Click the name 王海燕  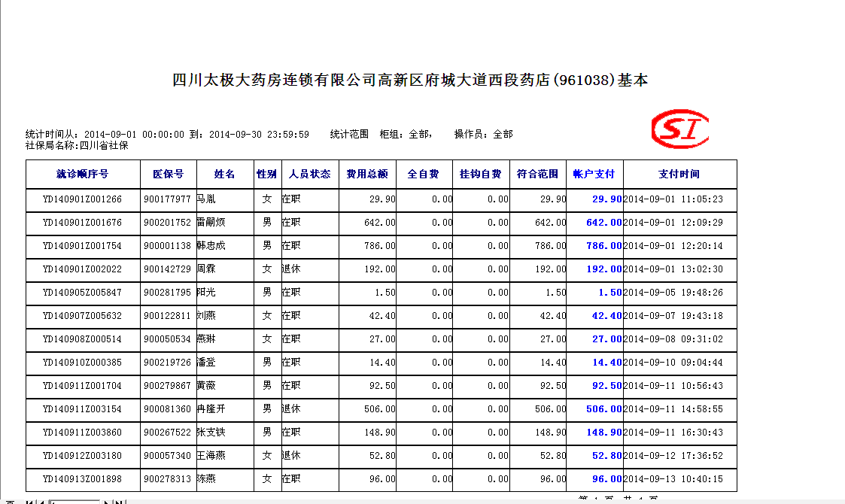(x=211, y=456)
